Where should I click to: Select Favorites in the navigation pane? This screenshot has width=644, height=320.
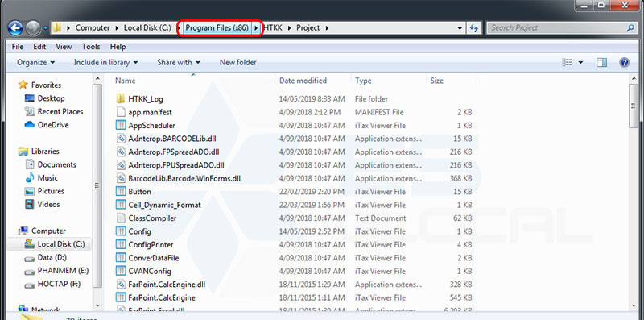pos(46,85)
